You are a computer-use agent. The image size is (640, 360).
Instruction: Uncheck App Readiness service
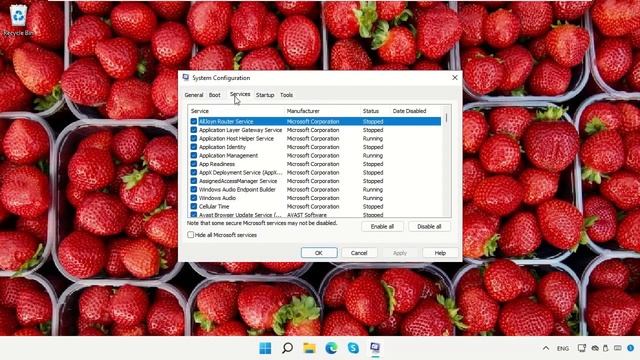(193, 164)
